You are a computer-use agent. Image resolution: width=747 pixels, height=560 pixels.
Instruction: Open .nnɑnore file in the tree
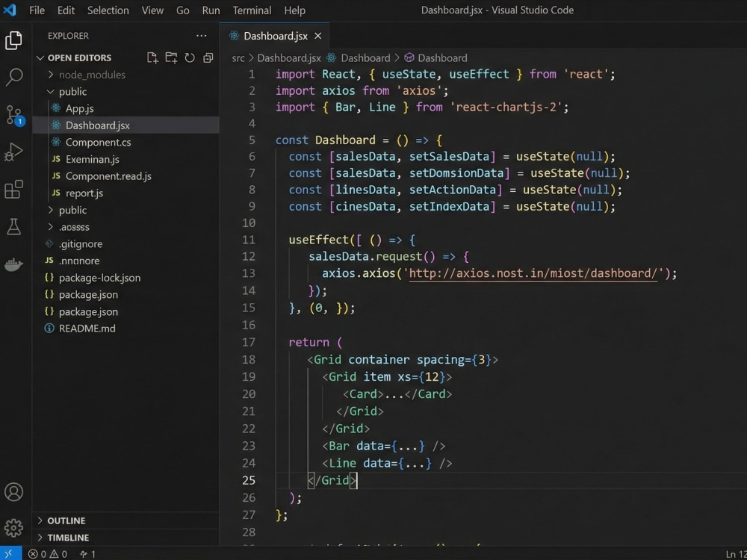[79, 261]
